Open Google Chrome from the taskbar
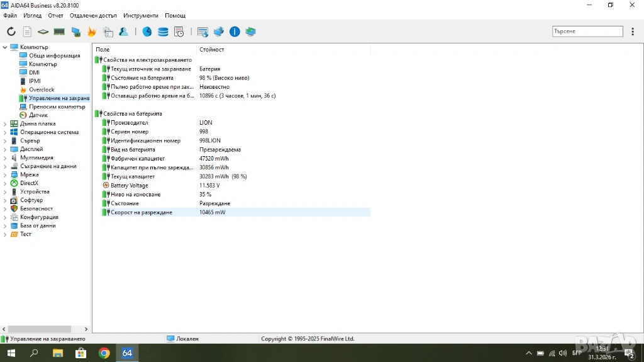The height and width of the screenshot is (362, 644). [104, 353]
